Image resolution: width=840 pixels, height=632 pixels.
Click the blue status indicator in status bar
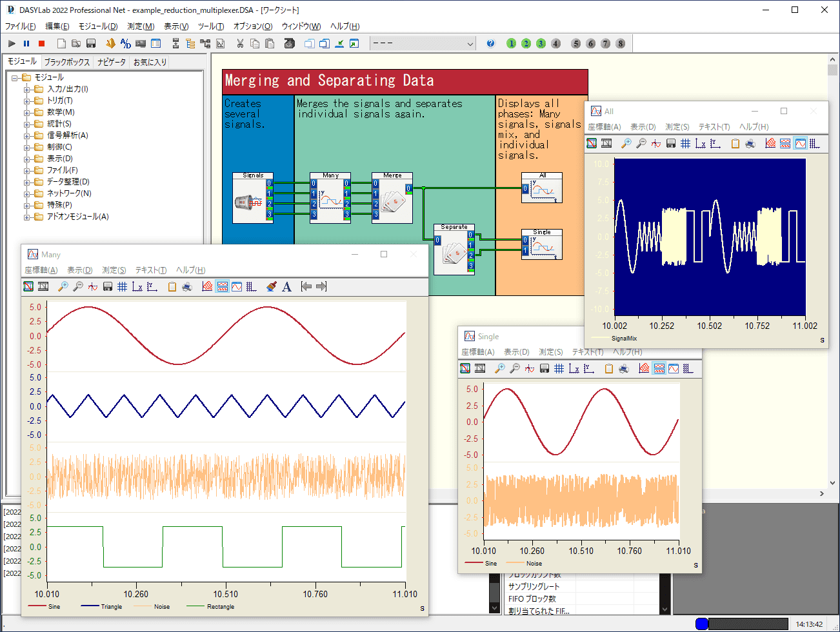[x=702, y=624]
